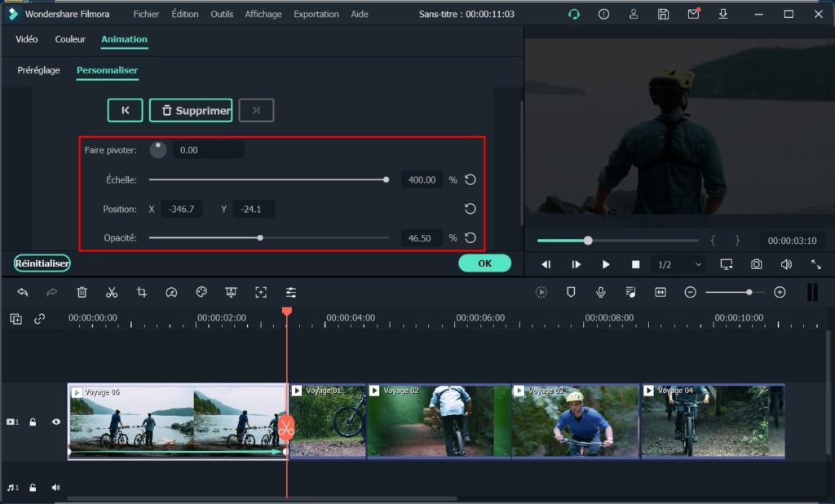Image resolution: width=835 pixels, height=504 pixels.
Task: Toggle video track 1 lock
Action: pyautogui.click(x=33, y=422)
